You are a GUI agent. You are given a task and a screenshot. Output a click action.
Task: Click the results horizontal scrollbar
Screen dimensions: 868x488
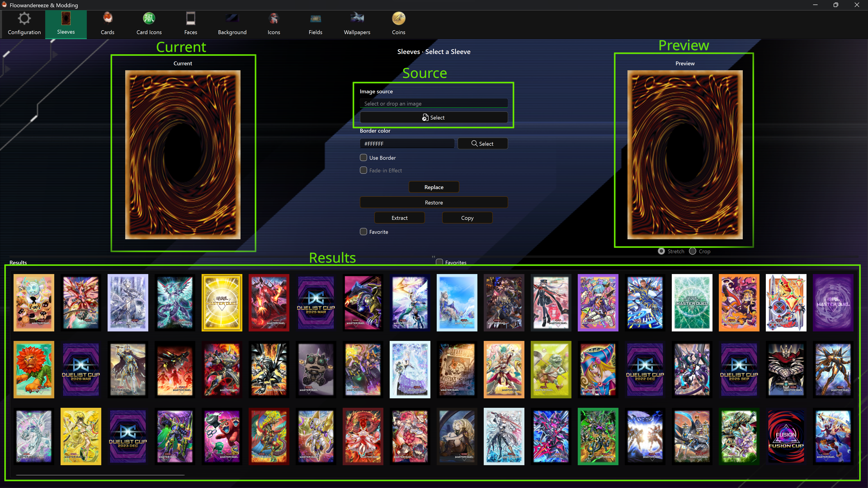tap(100, 475)
